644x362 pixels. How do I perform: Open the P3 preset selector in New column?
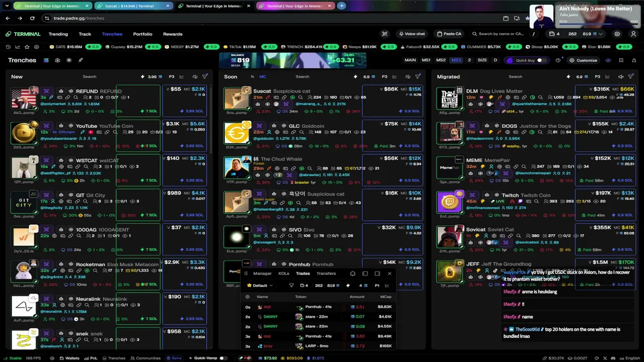172,77
